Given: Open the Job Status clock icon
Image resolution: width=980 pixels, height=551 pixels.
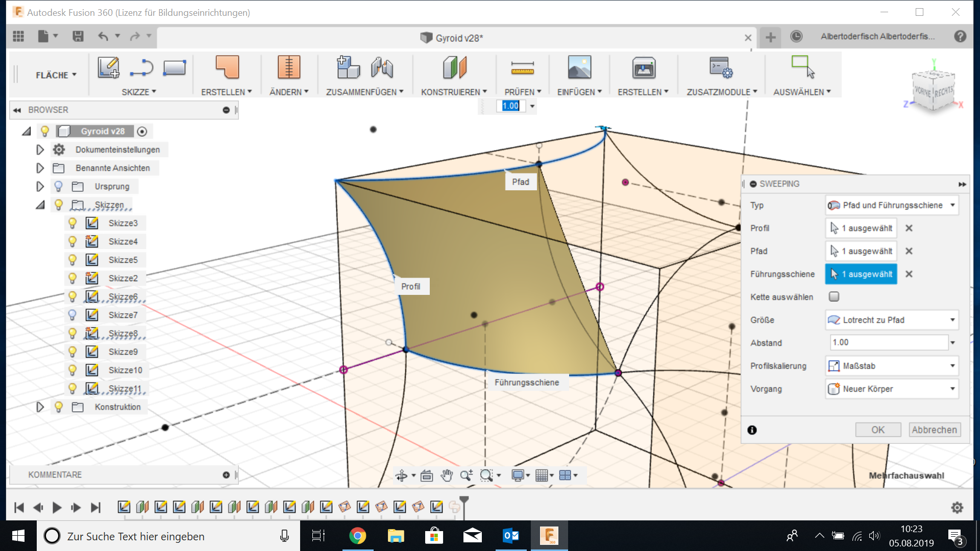Looking at the screenshot, I should pos(796,37).
